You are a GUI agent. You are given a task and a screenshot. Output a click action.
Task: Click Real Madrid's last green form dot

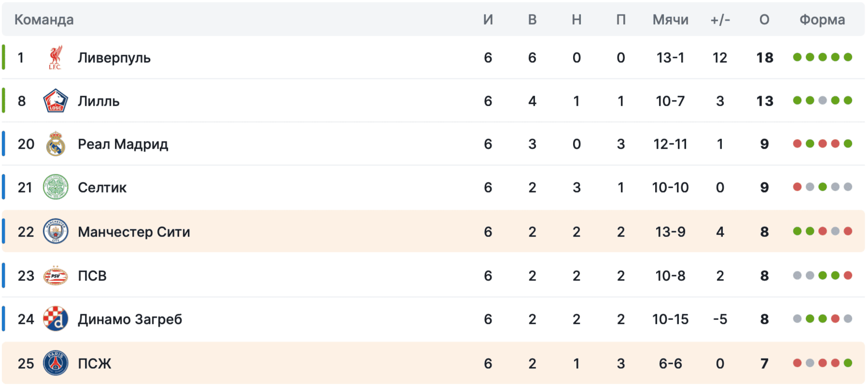848,144
